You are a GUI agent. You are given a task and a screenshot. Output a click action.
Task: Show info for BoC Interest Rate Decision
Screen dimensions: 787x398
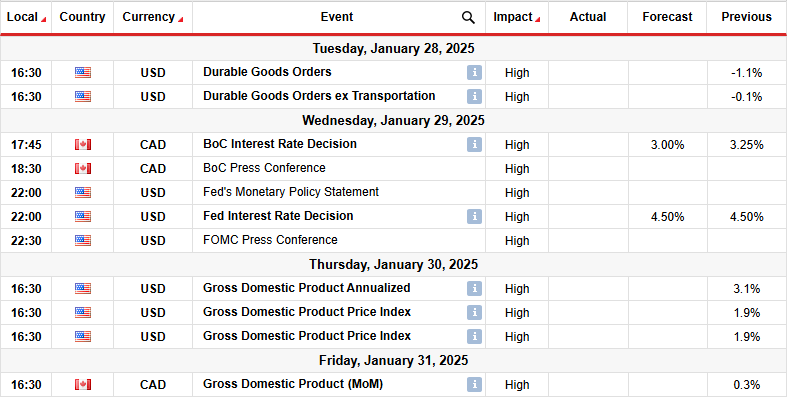pyautogui.click(x=474, y=145)
